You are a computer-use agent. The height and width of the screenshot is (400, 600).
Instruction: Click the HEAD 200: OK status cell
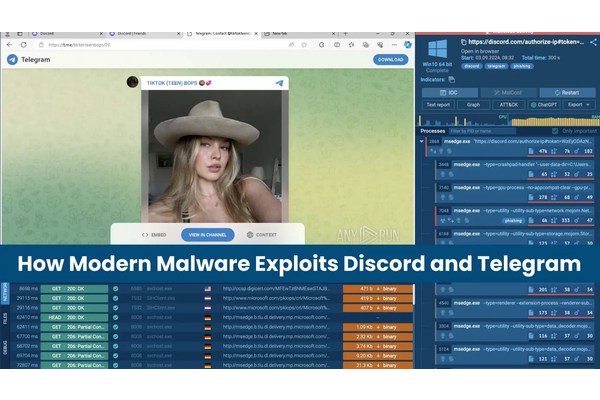pyautogui.click(x=74, y=318)
